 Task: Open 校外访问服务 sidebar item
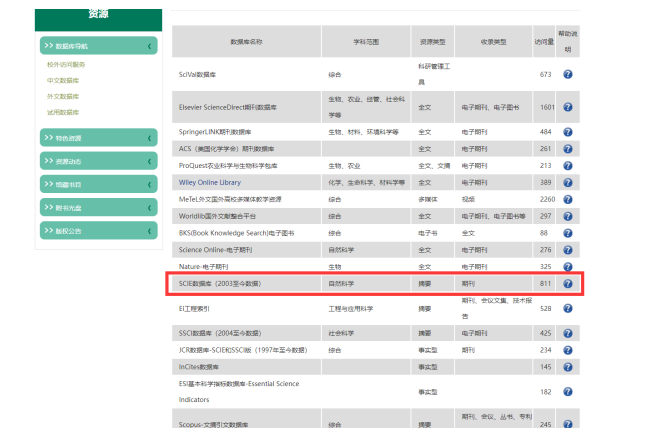pyautogui.click(x=66, y=65)
